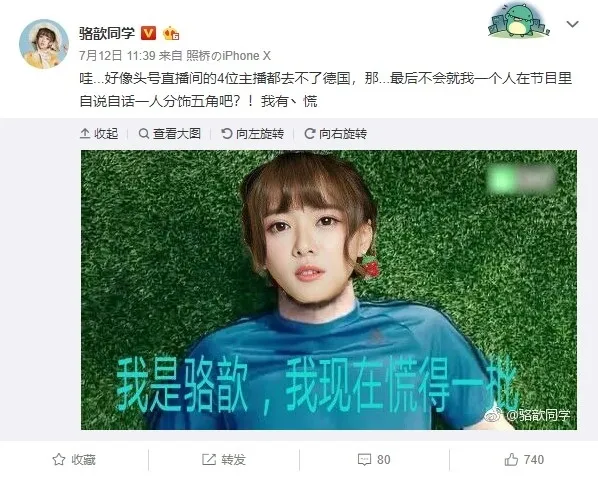Collapse the image with 收起
Screen dimensions: 598x478
99,134
